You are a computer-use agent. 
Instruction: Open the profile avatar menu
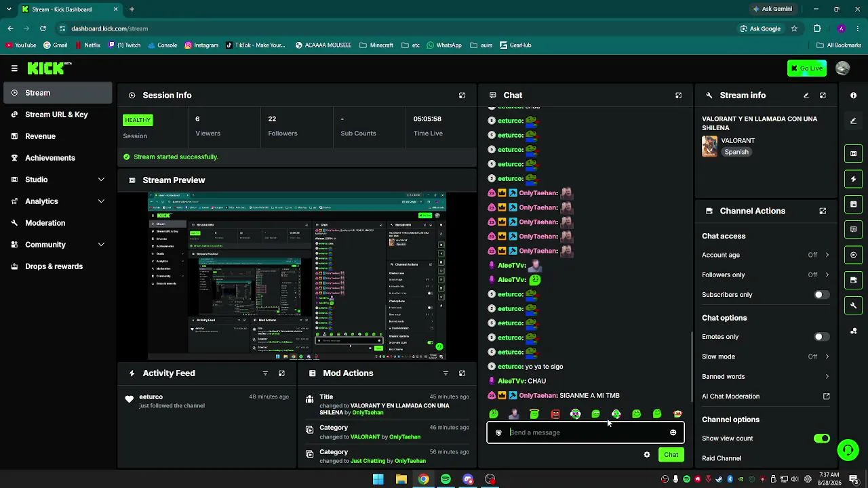tap(843, 68)
